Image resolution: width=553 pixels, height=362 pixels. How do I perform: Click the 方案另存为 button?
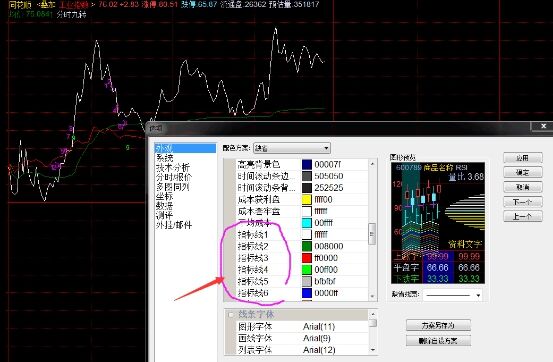click(438, 325)
